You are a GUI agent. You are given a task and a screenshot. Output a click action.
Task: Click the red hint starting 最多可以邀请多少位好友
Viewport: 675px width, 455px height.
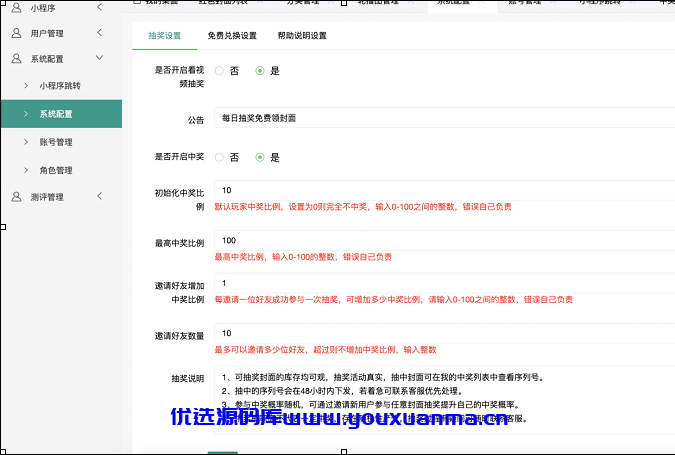click(x=325, y=350)
